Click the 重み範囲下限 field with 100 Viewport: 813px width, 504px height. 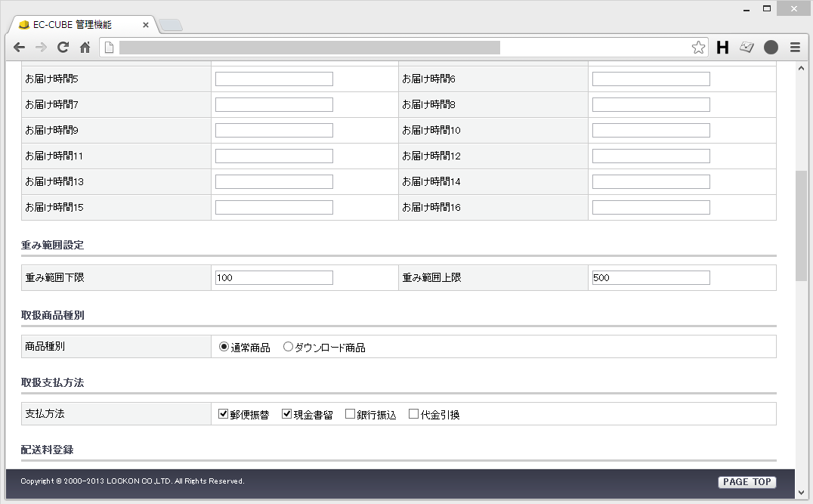[274, 277]
